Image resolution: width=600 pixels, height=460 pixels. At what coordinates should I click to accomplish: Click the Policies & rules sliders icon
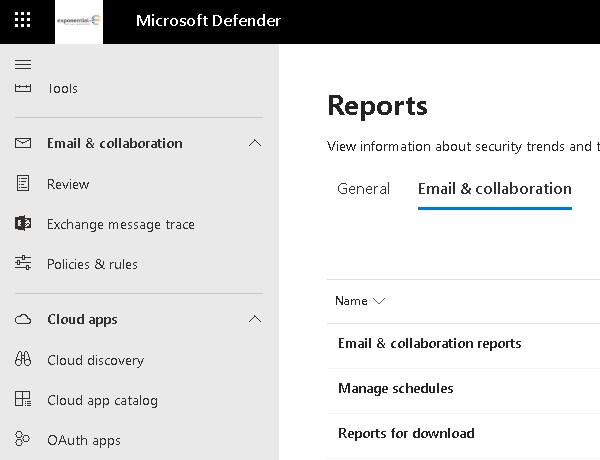(x=23, y=264)
